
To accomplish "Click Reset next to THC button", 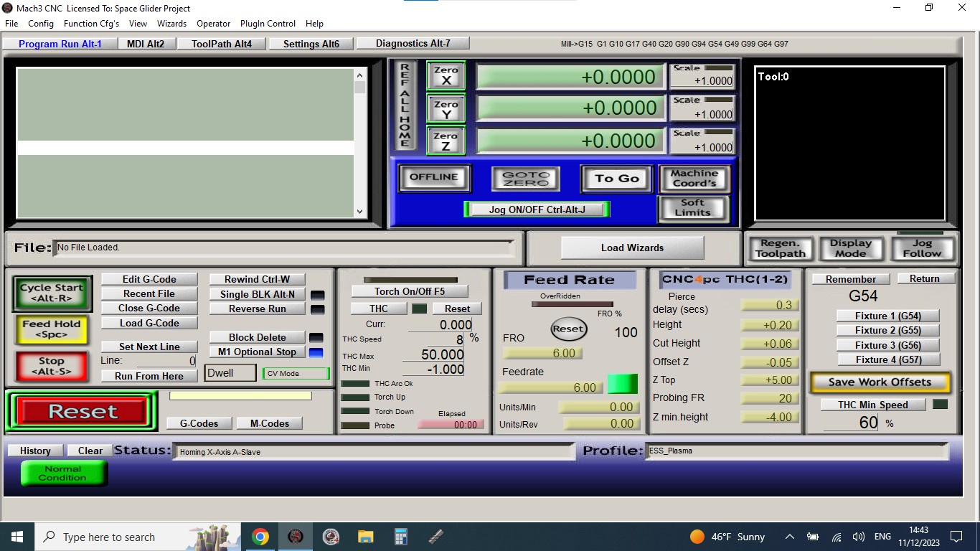I will [457, 309].
